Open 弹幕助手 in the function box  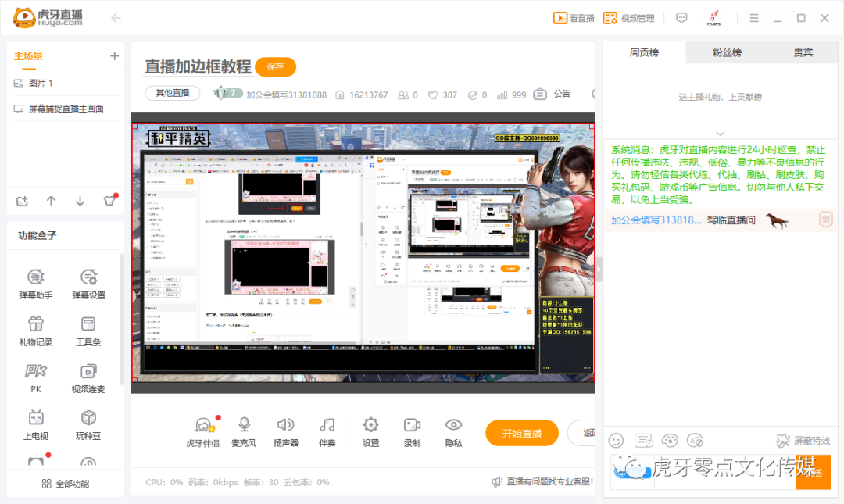(35, 284)
